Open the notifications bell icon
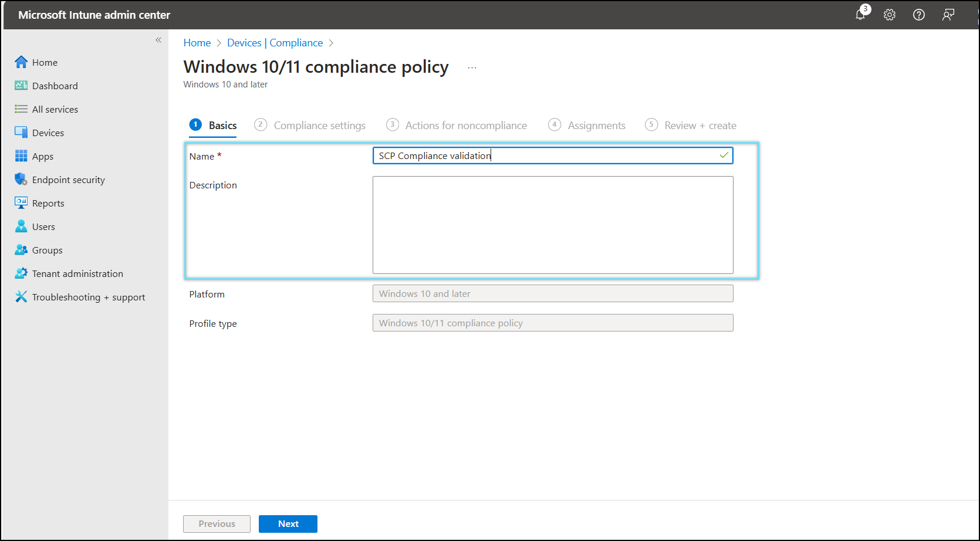The width and height of the screenshot is (980, 541). pyautogui.click(x=860, y=15)
